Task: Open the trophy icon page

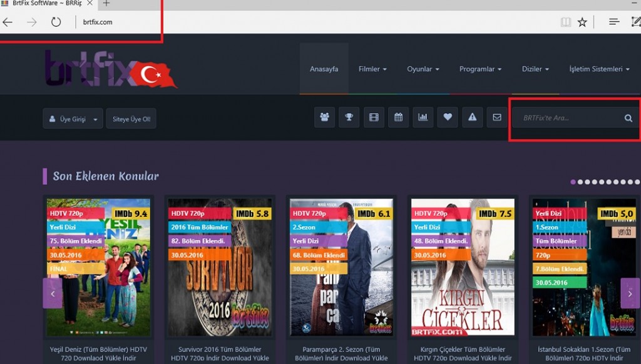Action: pos(349,118)
